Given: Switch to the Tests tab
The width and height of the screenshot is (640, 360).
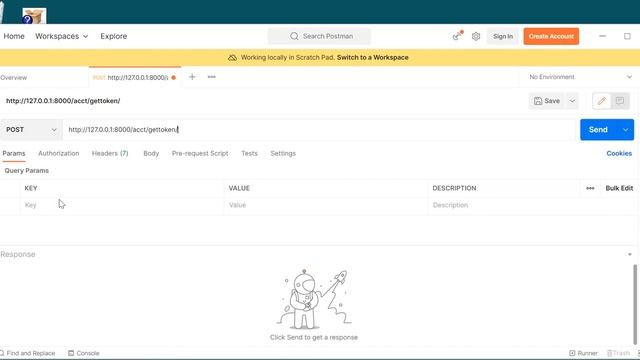Looking at the screenshot, I should [249, 153].
